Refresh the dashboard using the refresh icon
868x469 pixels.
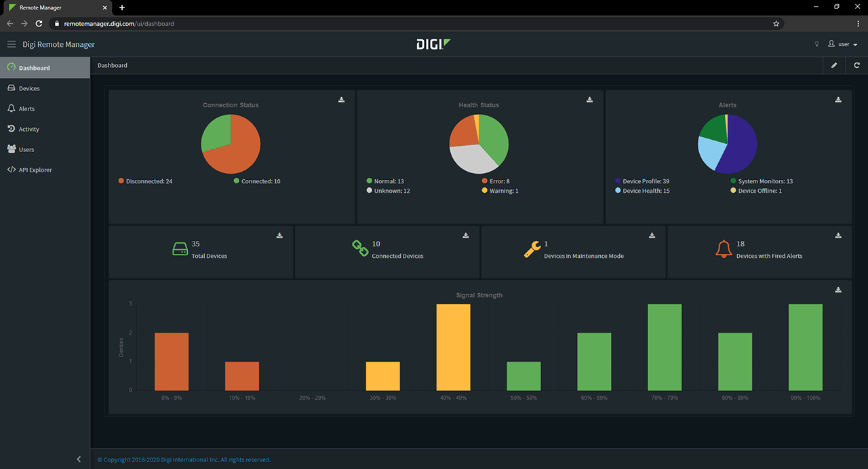(856, 65)
